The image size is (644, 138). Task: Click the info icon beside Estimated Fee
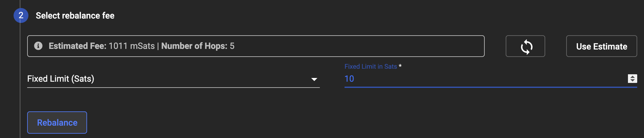click(x=38, y=46)
